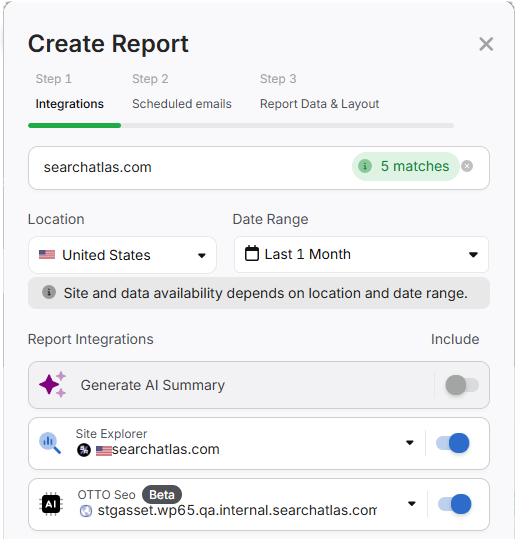The image size is (522, 539).
Task: Click the stgasset.wp65.qa.internal.searchatlas.com text
Action: pyautogui.click(x=237, y=510)
